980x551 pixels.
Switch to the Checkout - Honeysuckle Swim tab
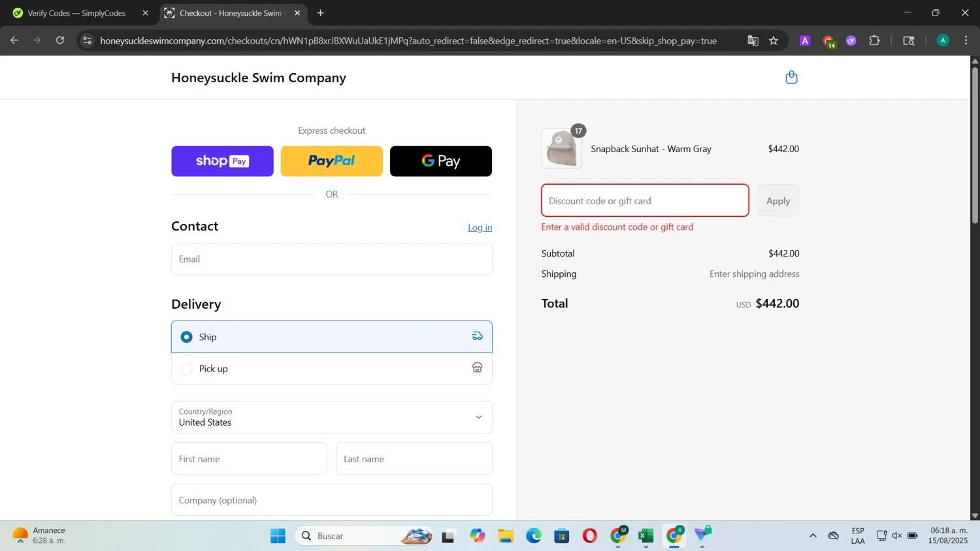[x=225, y=13]
